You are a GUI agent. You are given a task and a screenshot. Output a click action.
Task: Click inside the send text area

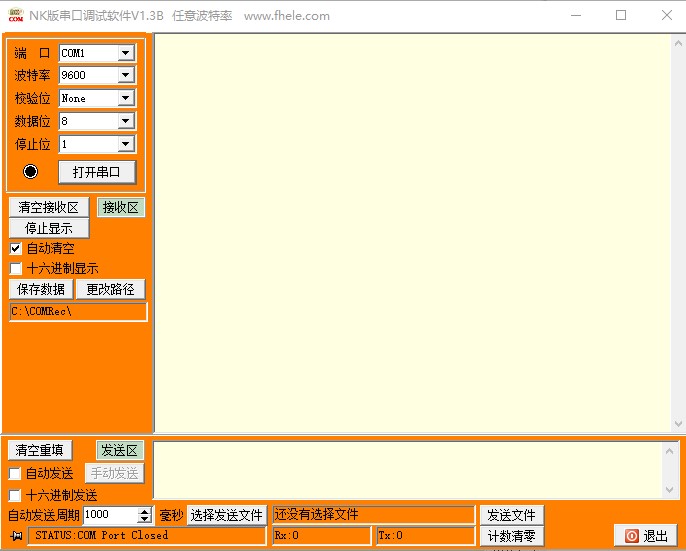click(408, 470)
